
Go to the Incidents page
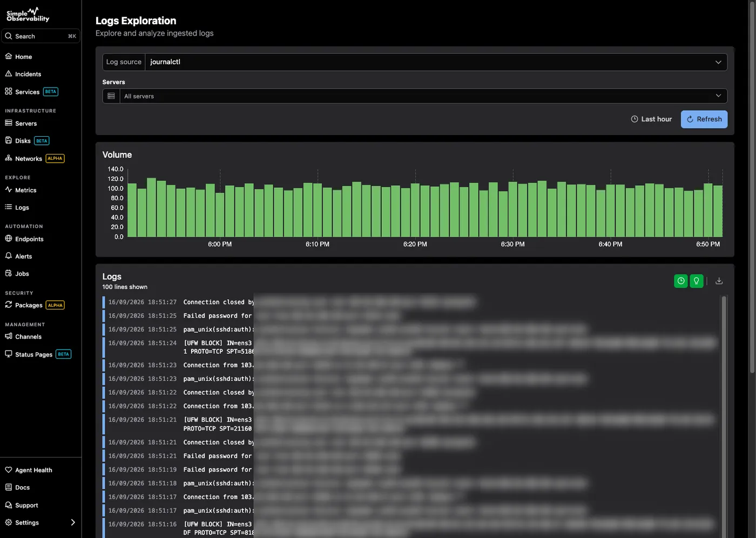[28, 74]
